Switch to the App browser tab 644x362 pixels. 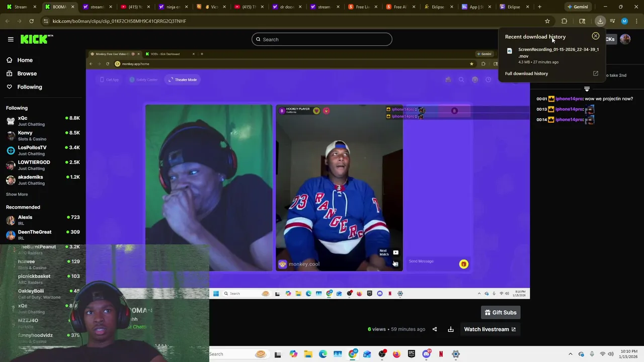[x=477, y=7]
